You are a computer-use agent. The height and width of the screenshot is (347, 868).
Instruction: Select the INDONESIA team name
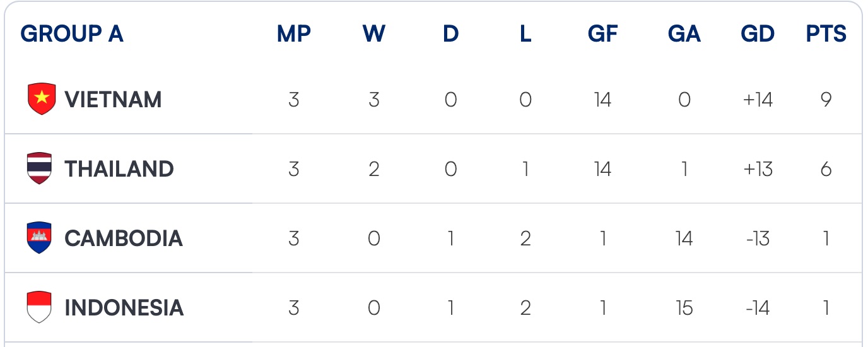[x=124, y=308]
